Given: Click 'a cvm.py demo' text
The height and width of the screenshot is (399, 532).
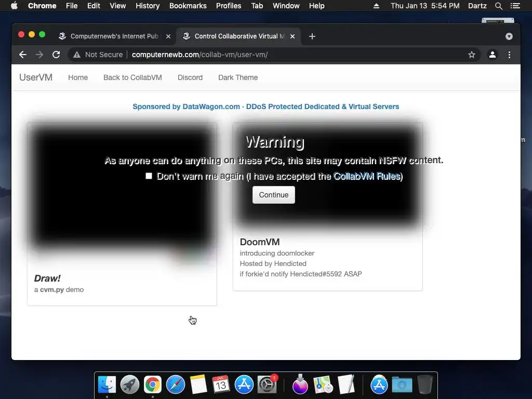Looking at the screenshot, I should coord(59,290).
